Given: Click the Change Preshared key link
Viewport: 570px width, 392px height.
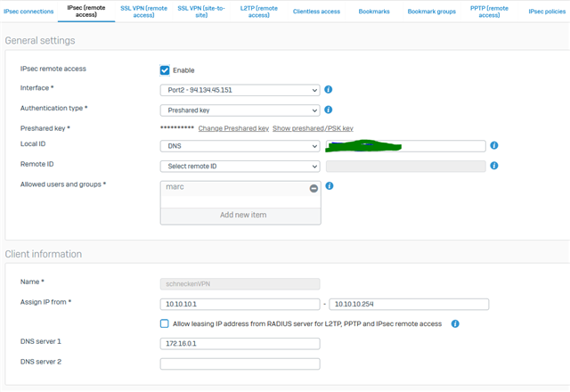Looking at the screenshot, I should (x=233, y=128).
